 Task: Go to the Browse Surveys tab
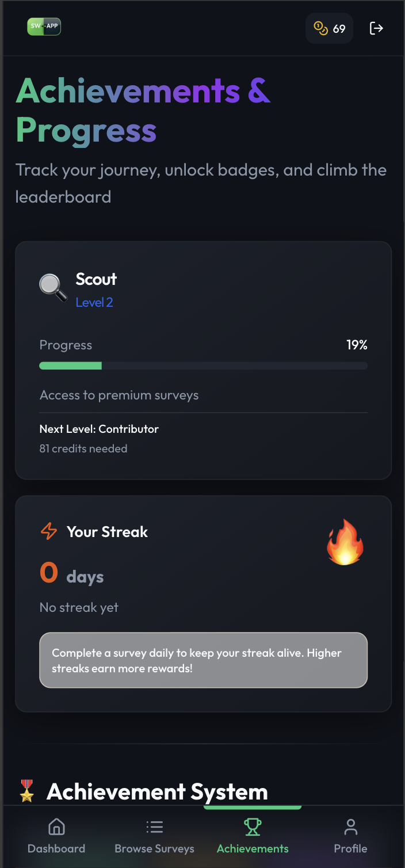[154, 848]
